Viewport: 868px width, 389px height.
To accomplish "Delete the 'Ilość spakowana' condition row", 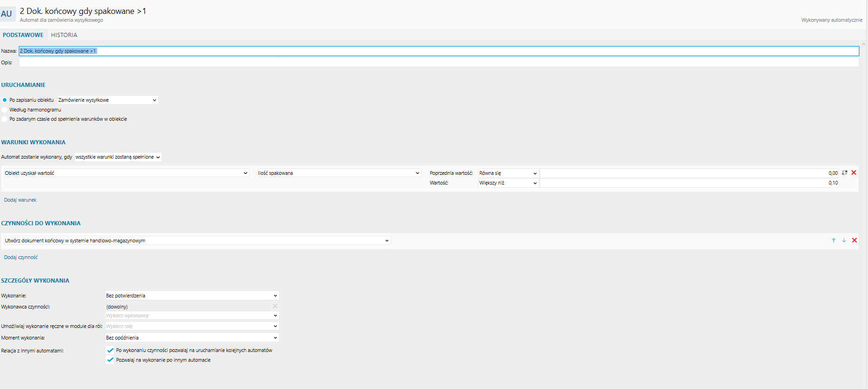I will [x=854, y=173].
